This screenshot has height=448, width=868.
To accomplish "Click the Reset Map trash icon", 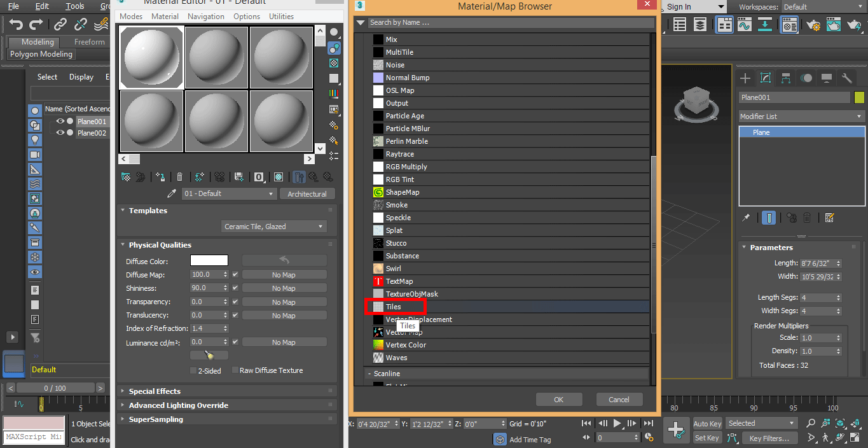I will (180, 177).
